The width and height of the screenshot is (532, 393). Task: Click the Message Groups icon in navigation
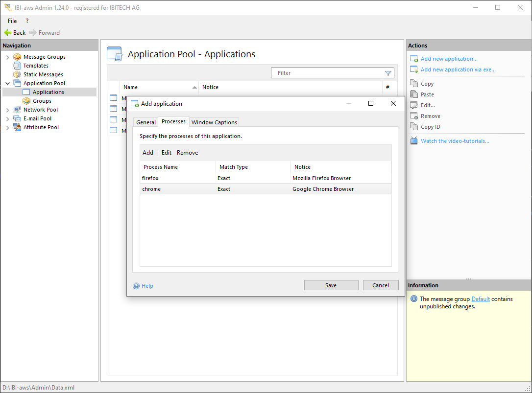coord(17,57)
